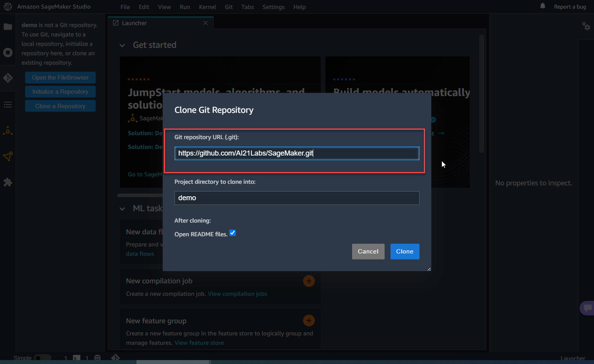Toggle the Simple interface mode switch
The width and height of the screenshot is (594, 364).
[x=43, y=358]
